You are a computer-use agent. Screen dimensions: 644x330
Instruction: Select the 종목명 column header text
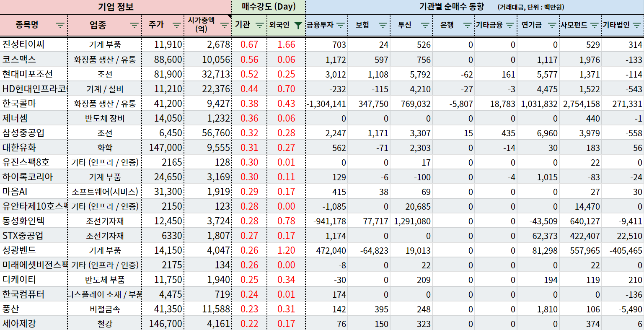[27, 25]
